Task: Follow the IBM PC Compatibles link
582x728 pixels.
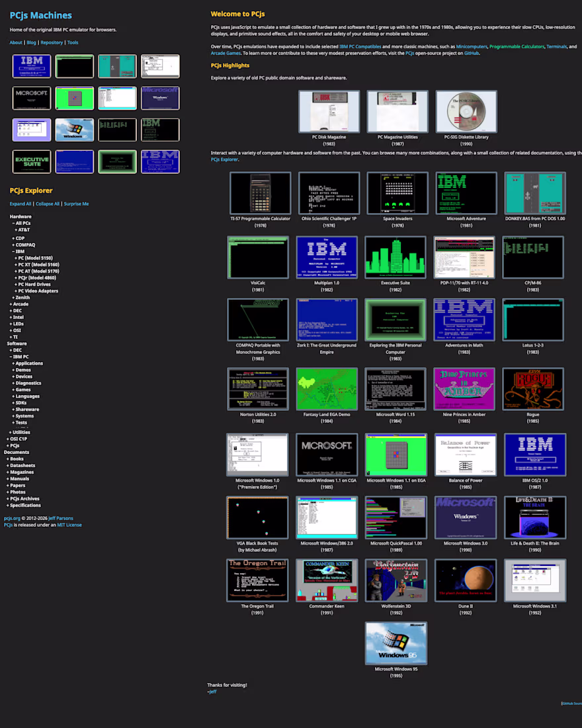Action: pyautogui.click(x=360, y=46)
